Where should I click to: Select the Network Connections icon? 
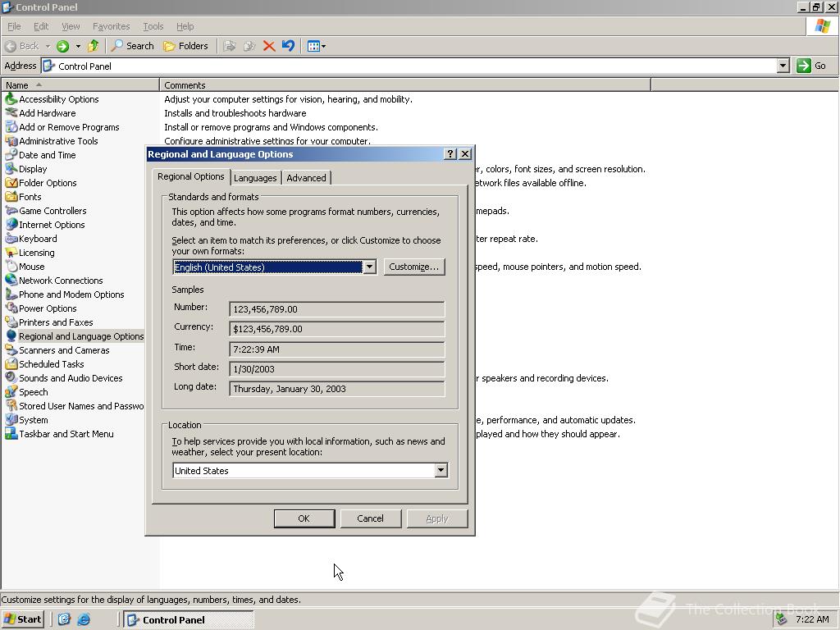(11, 281)
